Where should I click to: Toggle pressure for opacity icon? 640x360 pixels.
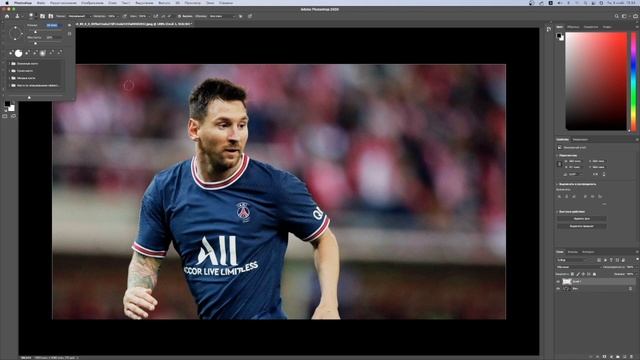pyautogui.click(x=124, y=16)
